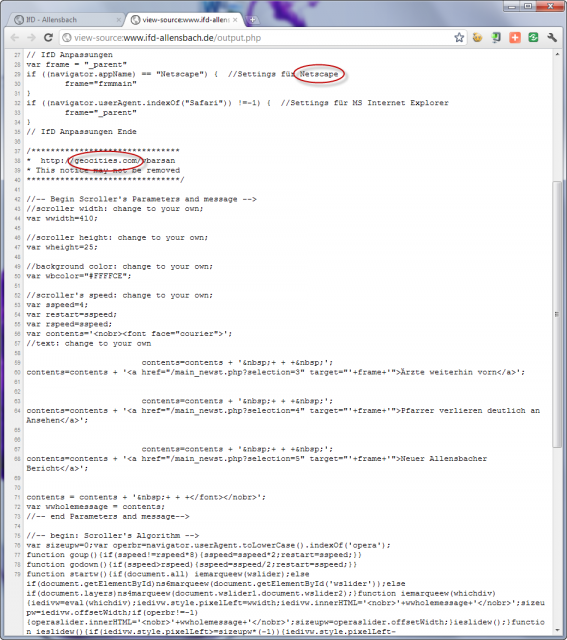Click the '// IfD Anpassungen' comment on line 27

pos(69,55)
